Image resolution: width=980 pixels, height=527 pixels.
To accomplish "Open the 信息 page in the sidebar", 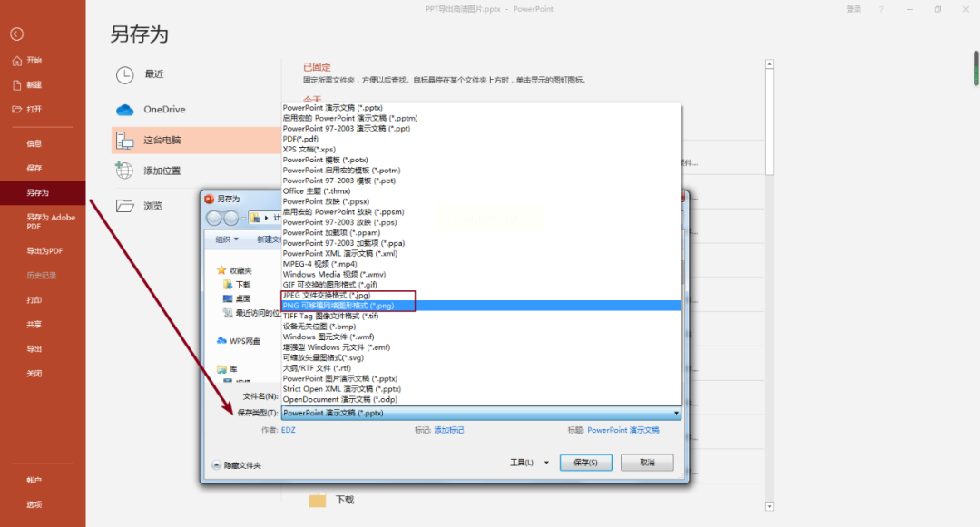I will (x=34, y=143).
